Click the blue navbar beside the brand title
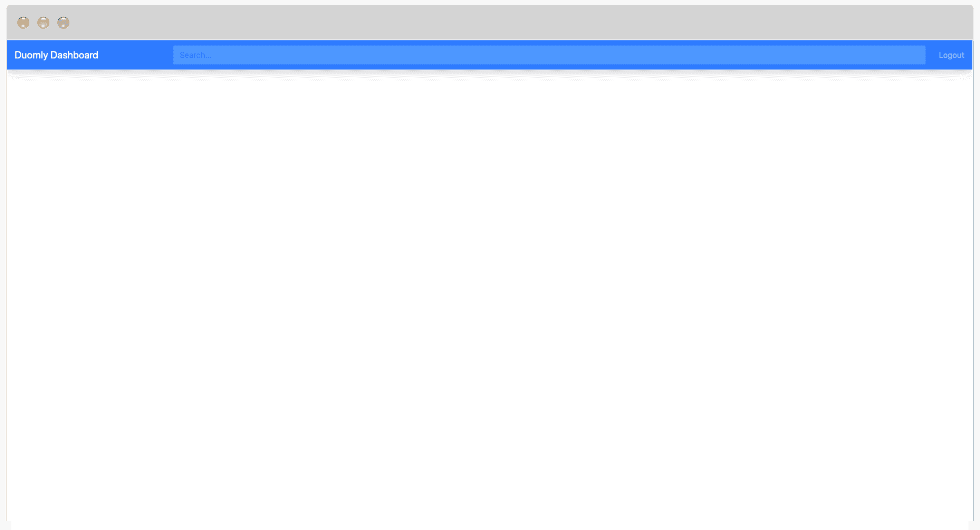 point(135,55)
